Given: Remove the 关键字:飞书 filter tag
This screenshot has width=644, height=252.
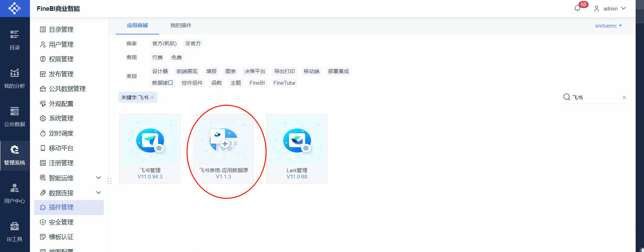Looking at the screenshot, I should coord(152,97).
